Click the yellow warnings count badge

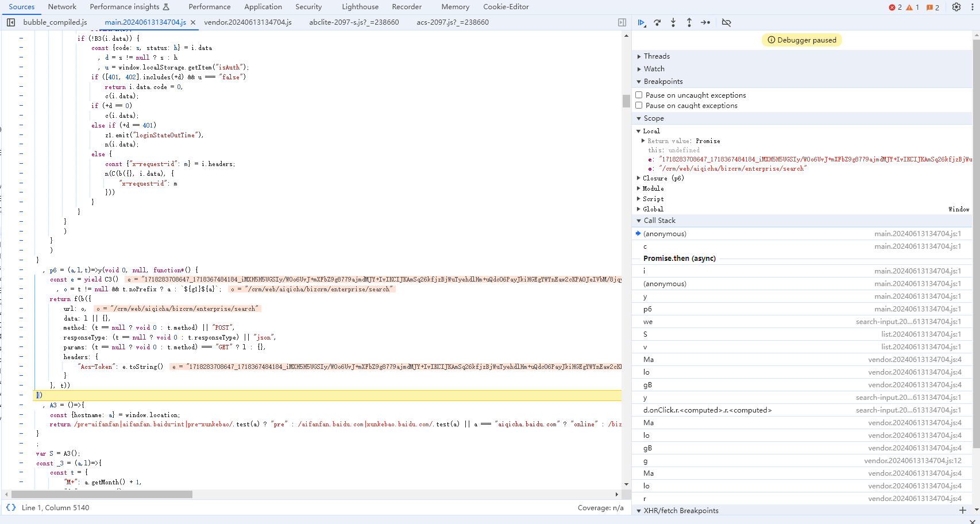(913, 7)
